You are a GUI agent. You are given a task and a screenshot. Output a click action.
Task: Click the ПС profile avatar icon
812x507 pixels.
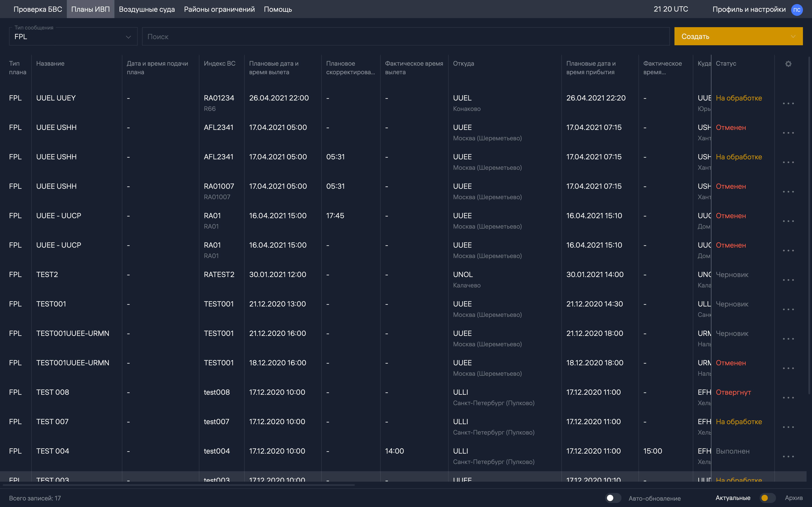[797, 10]
